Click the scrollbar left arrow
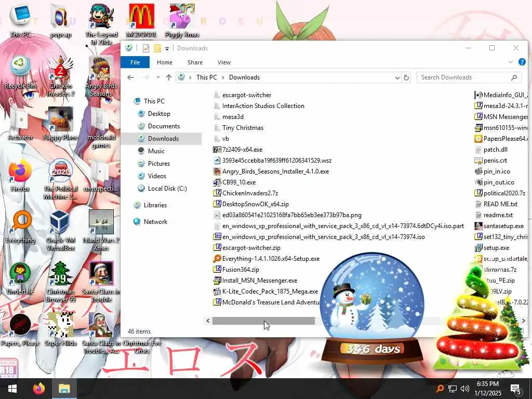The height and width of the screenshot is (399, 532). (208, 321)
